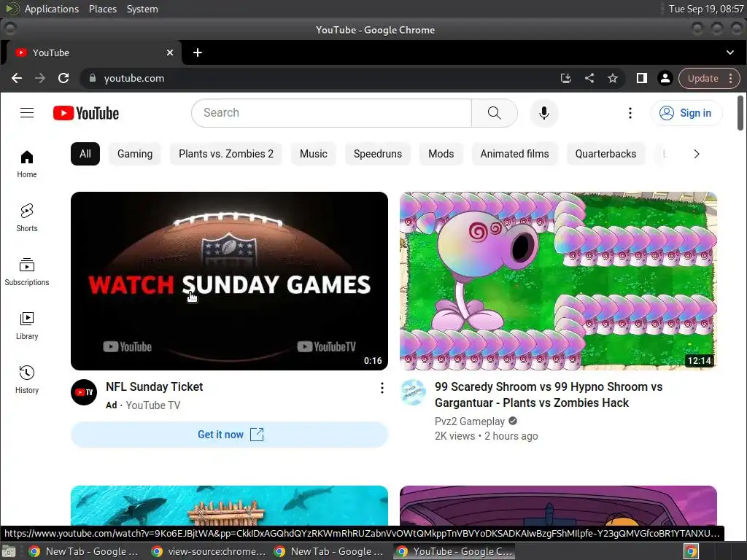Select the Mods chip
This screenshot has height=560, width=747.
441,154
